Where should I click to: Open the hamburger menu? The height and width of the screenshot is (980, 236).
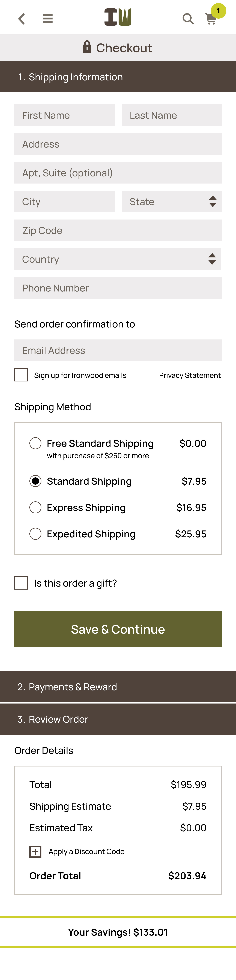[x=48, y=19]
